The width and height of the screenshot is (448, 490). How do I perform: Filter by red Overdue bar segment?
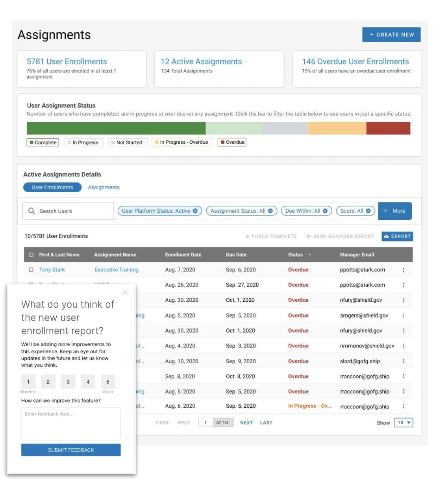click(388, 128)
